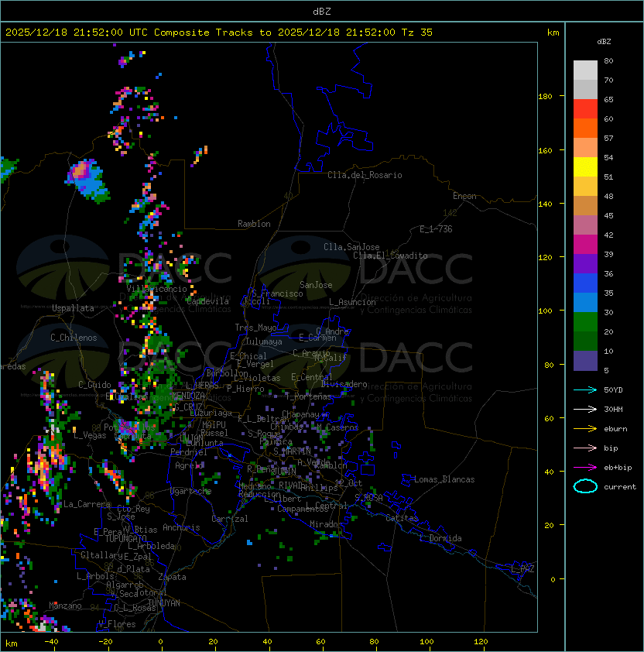Click the 'La_Carrera' map label
This screenshot has height=652, width=644.
87,504
